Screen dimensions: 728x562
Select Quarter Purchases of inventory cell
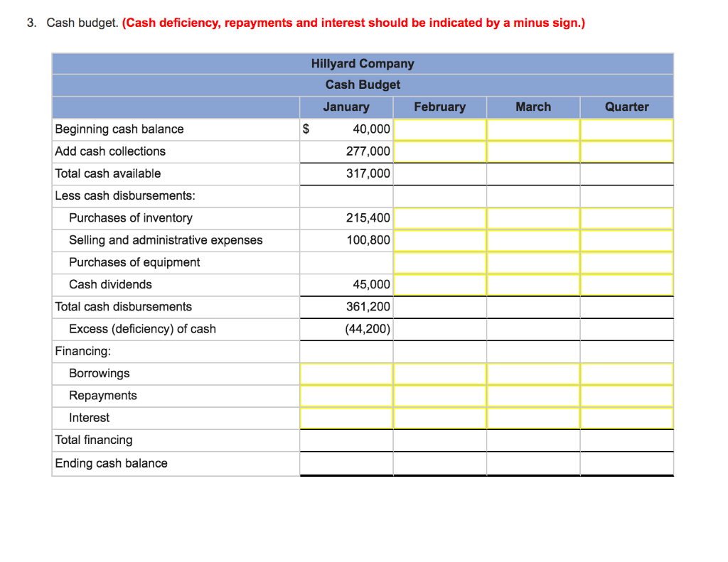click(626, 218)
